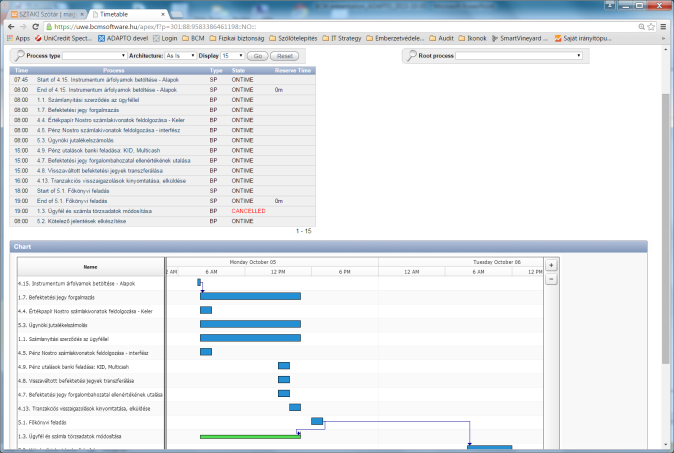Open the BCM bookmark folder

click(193, 38)
